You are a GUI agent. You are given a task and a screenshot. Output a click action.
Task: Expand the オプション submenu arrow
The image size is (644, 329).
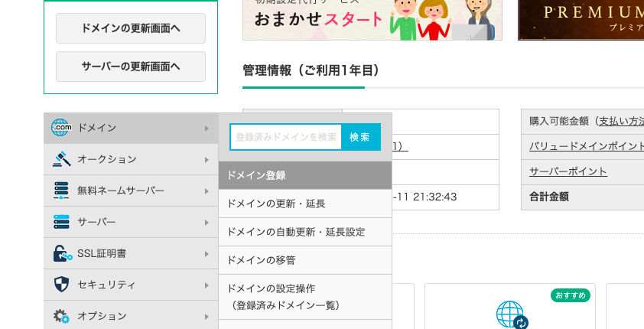coord(207,317)
